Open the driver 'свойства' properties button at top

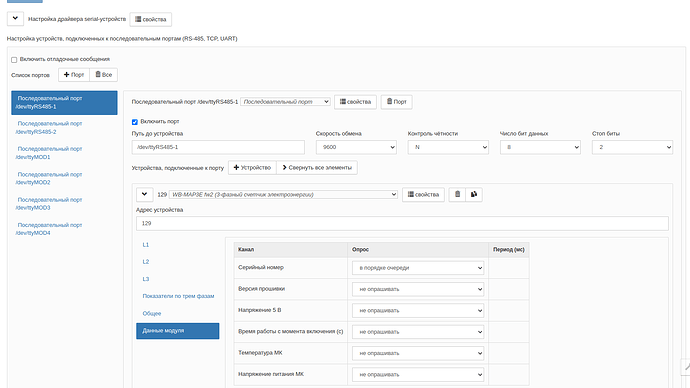(150, 19)
